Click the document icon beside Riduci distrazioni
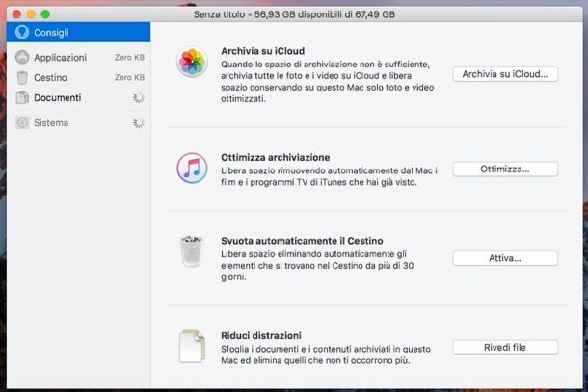The width and height of the screenshot is (588, 392). pyautogui.click(x=192, y=347)
